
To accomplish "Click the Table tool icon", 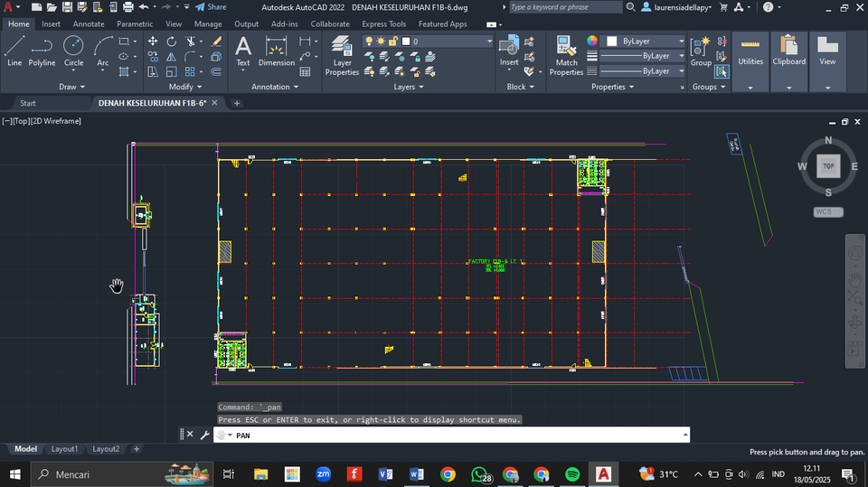I will pyautogui.click(x=305, y=71).
